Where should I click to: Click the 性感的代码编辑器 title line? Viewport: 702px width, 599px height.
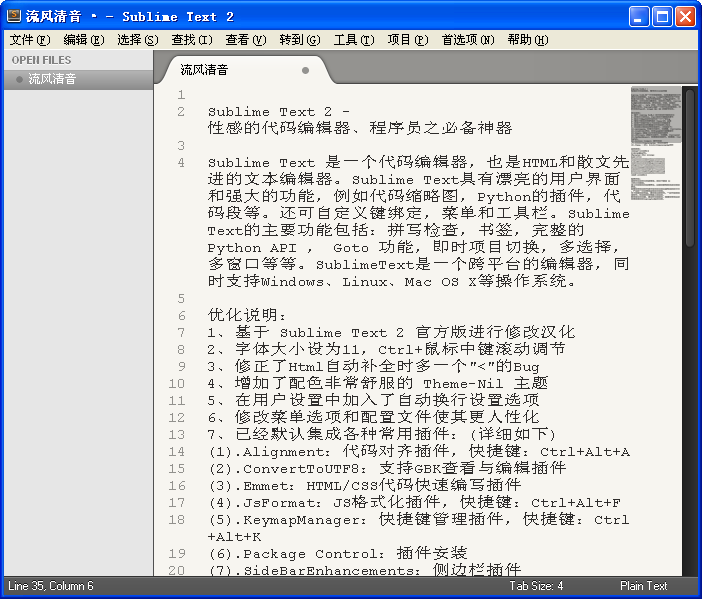[x=360, y=128]
